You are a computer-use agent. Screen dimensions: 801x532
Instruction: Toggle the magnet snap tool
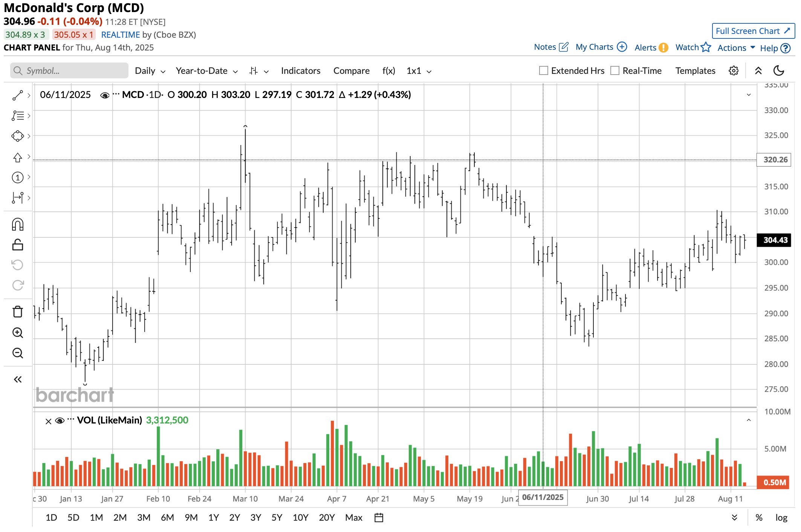pyautogui.click(x=17, y=225)
